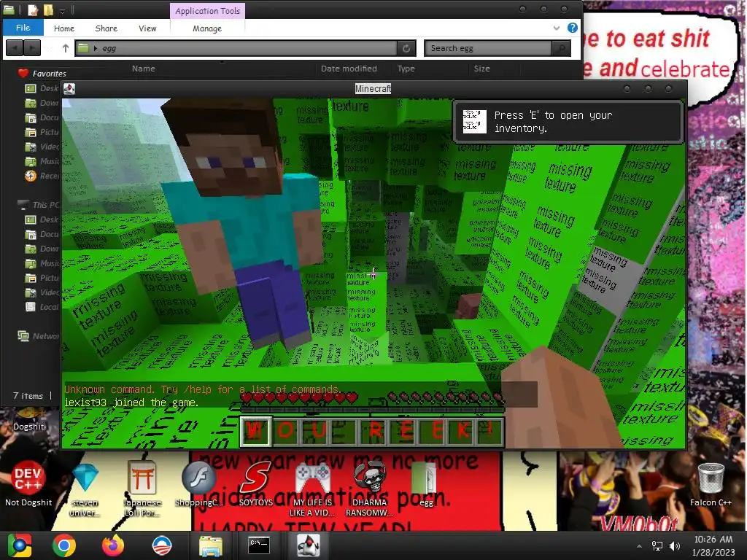The height and width of the screenshot is (560, 747).
Task: Open the network tray icon
Action: 657,546
